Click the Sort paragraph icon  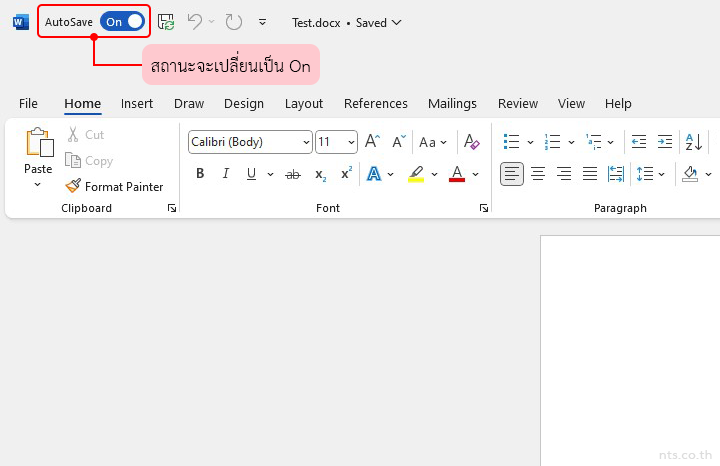(x=693, y=142)
